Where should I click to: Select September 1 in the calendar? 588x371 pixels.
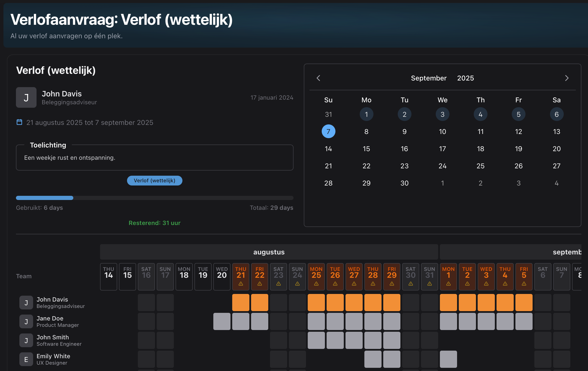366,114
